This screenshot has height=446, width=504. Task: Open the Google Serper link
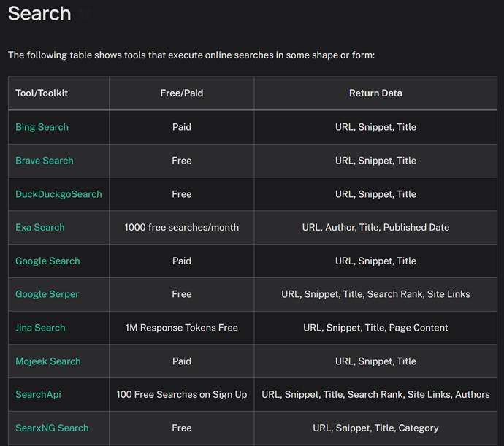pos(47,294)
